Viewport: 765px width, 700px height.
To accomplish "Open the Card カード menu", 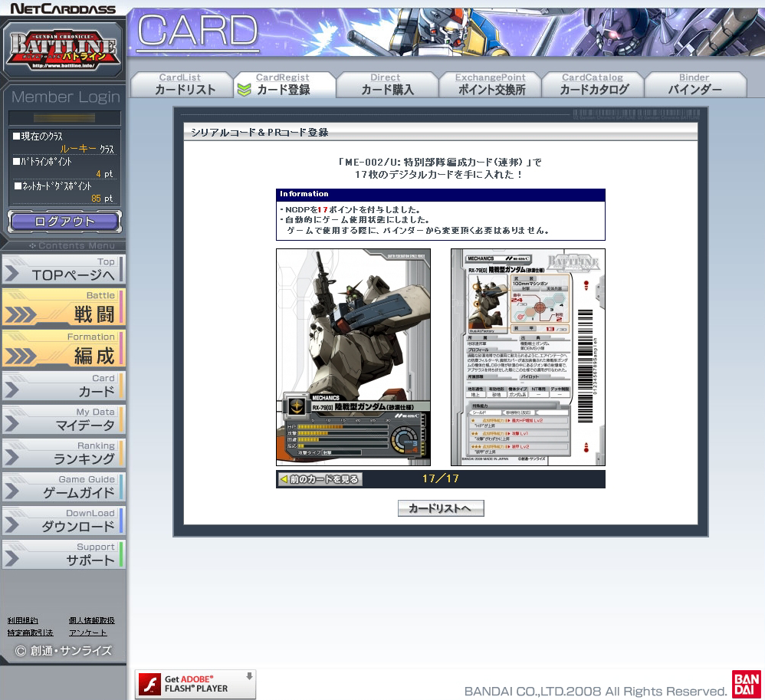I will (x=64, y=386).
